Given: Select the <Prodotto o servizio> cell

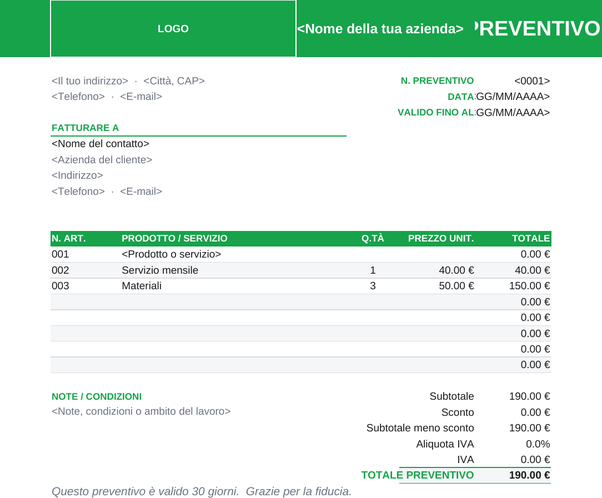Looking at the screenshot, I should click(171, 254).
